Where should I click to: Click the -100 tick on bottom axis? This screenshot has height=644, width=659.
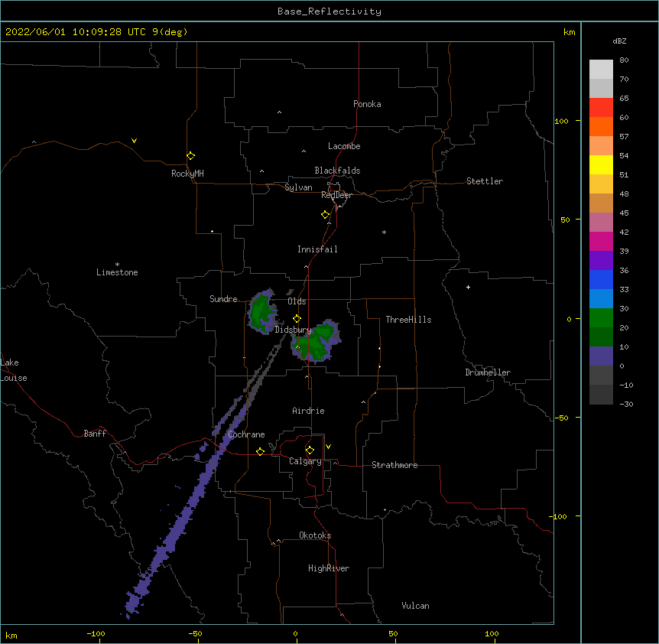[x=96, y=633]
